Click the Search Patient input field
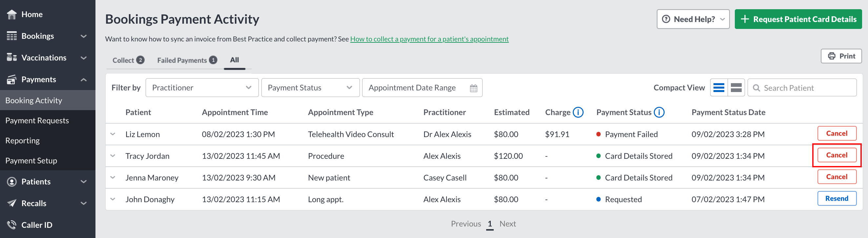The height and width of the screenshot is (238, 868). point(802,88)
